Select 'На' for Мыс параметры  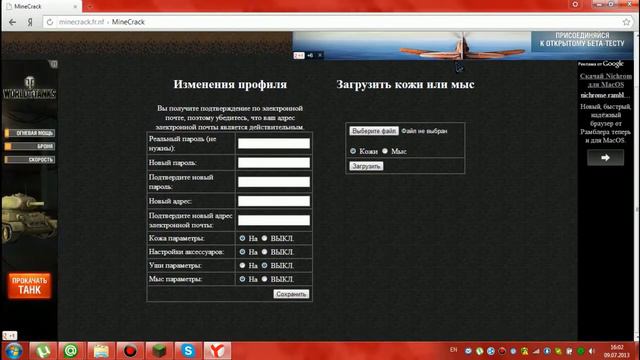coord(242,279)
